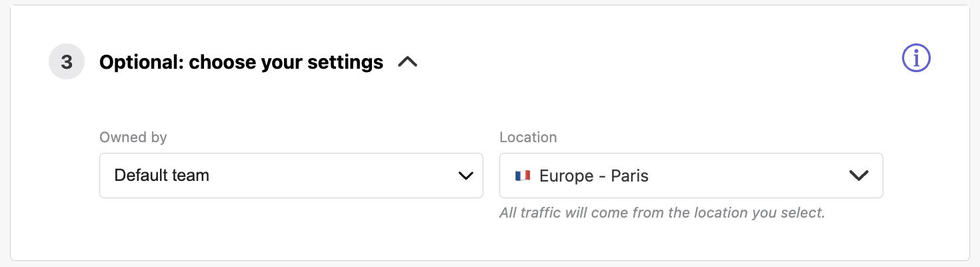Click the traffic location helper text
Viewport: 980px width, 267px height.
coord(662,214)
